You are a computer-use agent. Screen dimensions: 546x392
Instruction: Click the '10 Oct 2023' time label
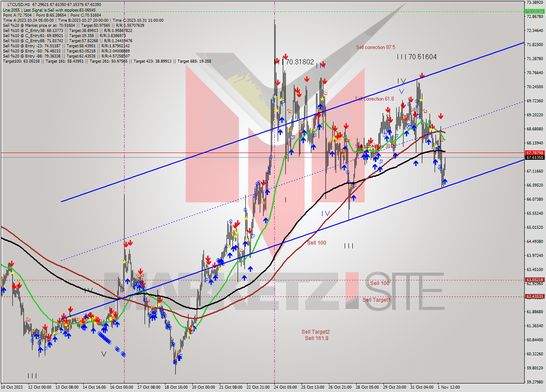click(11, 387)
